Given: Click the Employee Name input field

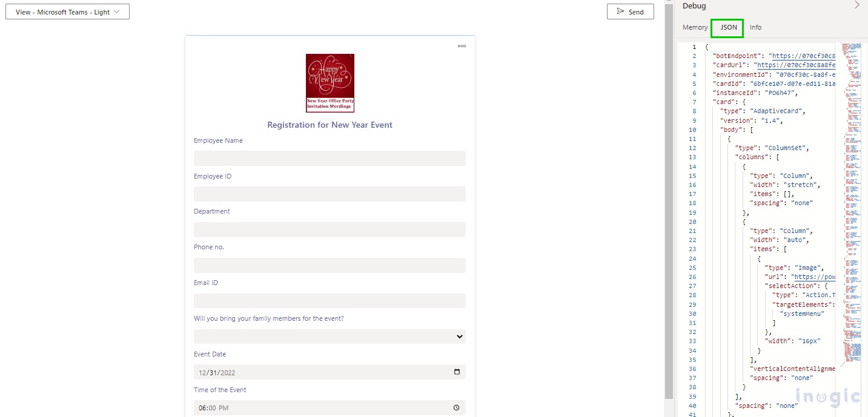Looking at the screenshot, I should coord(330,159).
